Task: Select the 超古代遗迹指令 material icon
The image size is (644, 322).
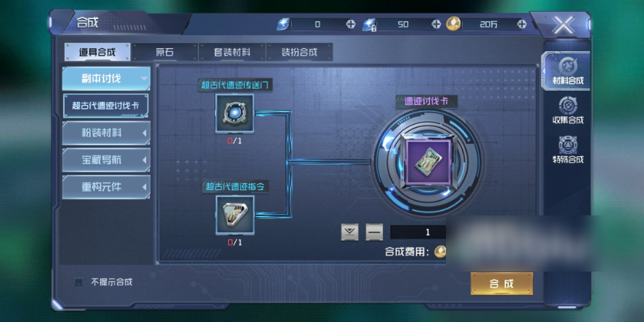Action: 235,215
